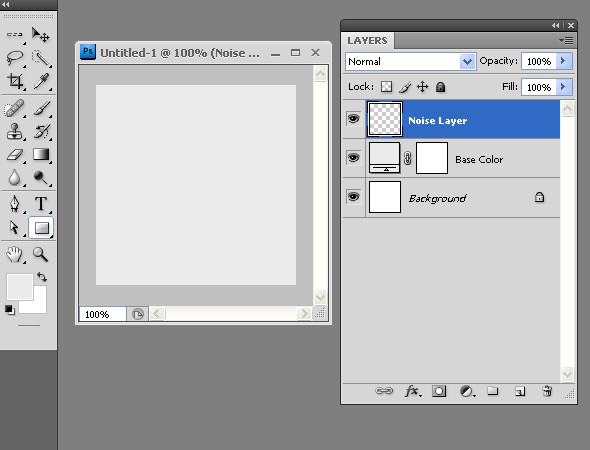Delete layer with trash icon
The width and height of the screenshot is (590, 450).
click(x=547, y=391)
